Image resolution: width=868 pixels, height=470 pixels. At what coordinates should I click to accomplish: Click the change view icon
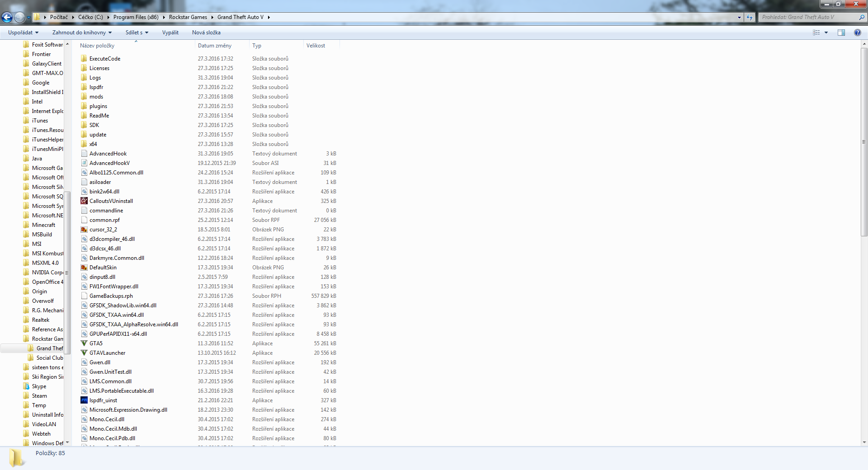(x=816, y=33)
